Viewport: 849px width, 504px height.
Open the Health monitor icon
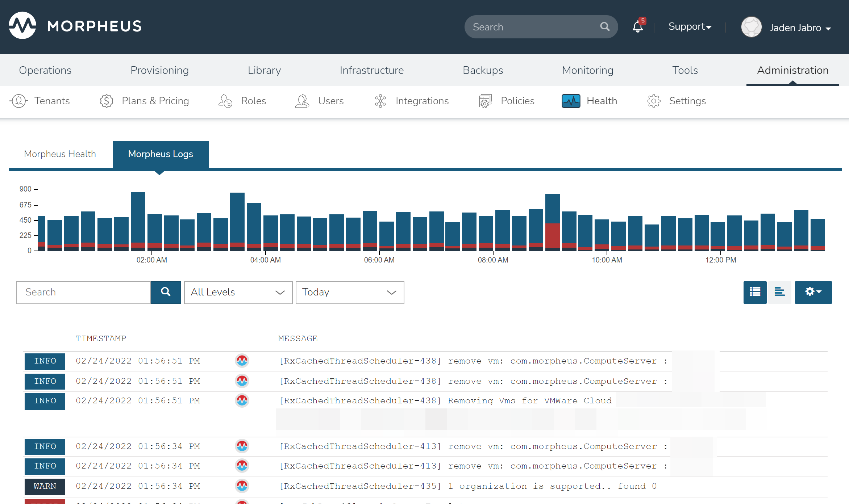[x=571, y=101]
